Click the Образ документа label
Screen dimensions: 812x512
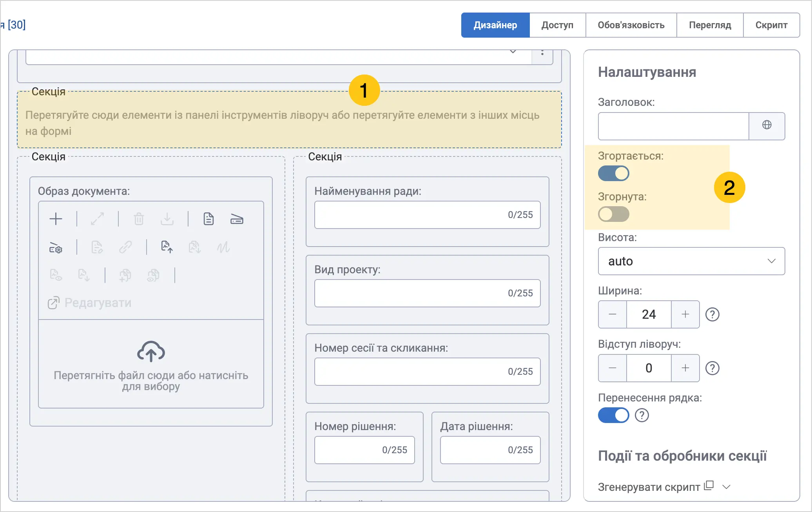pos(84,191)
